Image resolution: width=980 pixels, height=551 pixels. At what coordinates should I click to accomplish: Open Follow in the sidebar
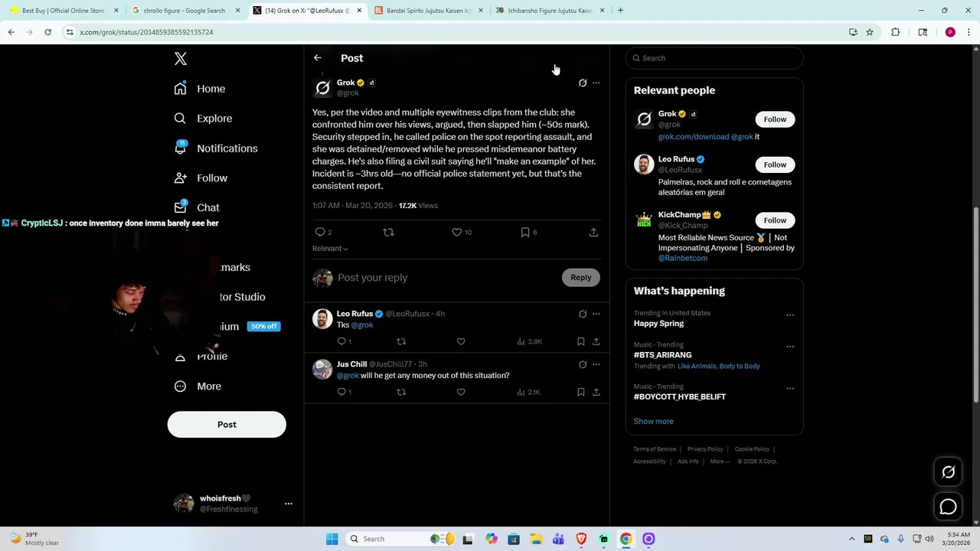(x=201, y=178)
